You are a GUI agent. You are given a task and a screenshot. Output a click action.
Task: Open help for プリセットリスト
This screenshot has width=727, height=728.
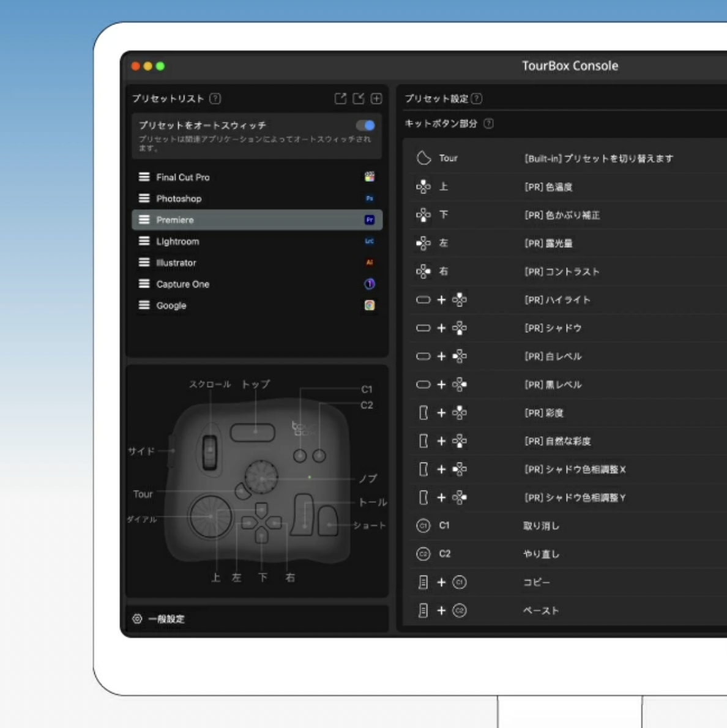(215, 98)
